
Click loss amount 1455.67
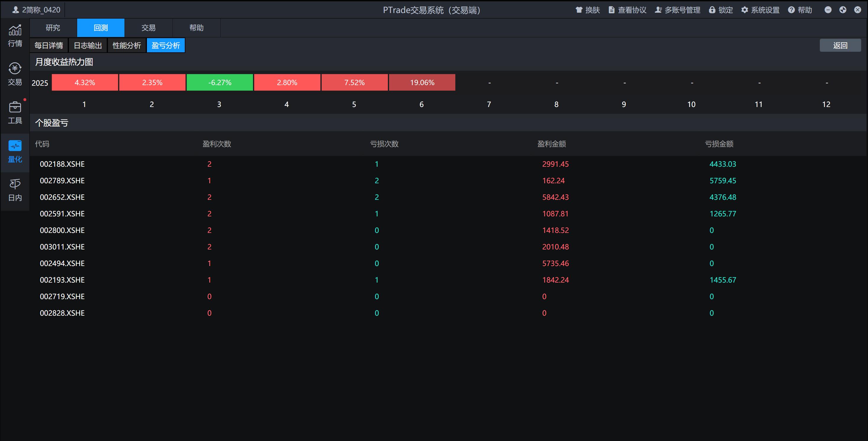[723, 280]
